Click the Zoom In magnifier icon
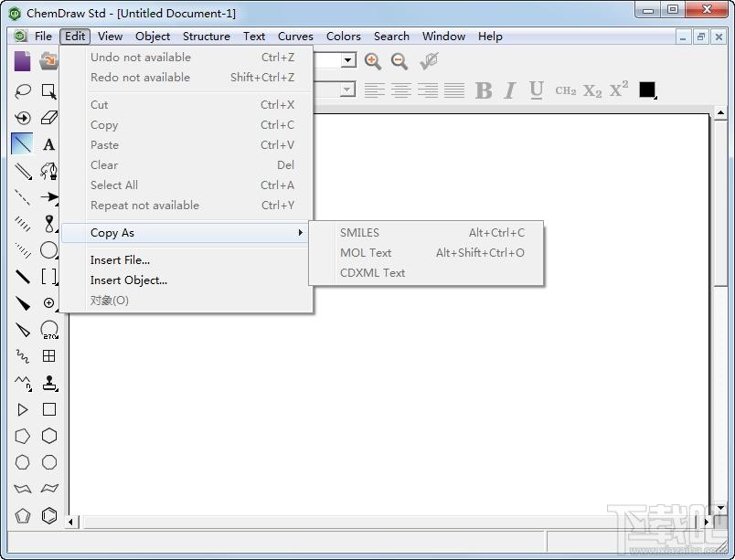 pyautogui.click(x=373, y=61)
